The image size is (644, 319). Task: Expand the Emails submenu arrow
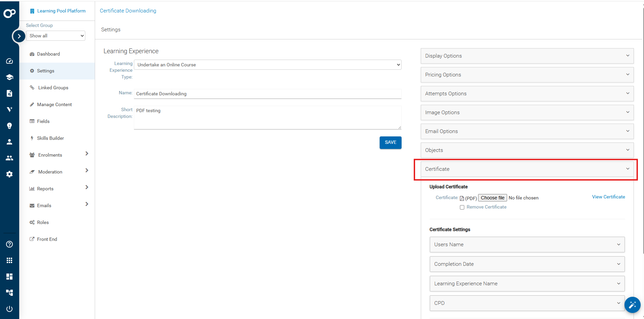(x=87, y=204)
